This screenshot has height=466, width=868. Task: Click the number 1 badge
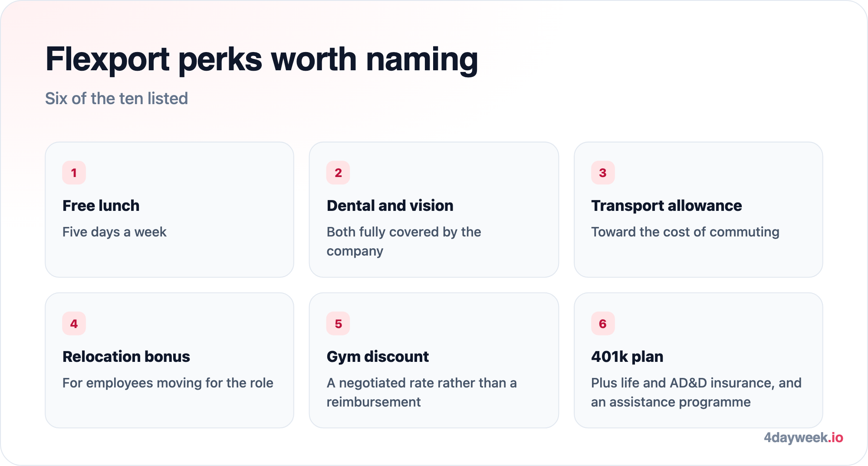point(74,173)
